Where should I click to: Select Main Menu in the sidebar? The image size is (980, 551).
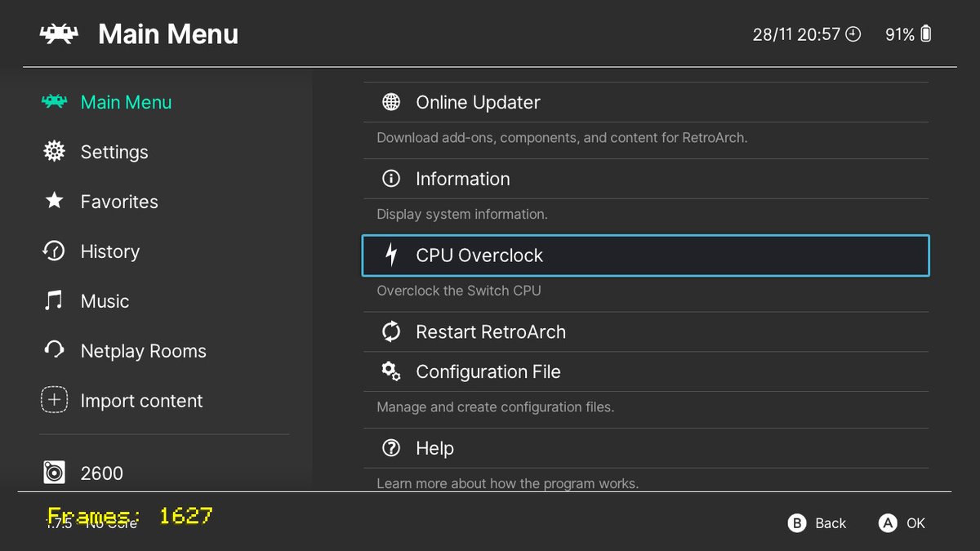(126, 102)
